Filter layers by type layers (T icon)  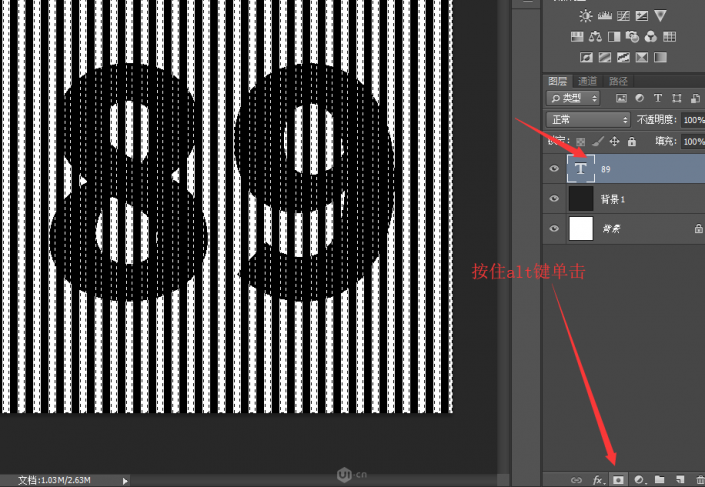[658, 98]
